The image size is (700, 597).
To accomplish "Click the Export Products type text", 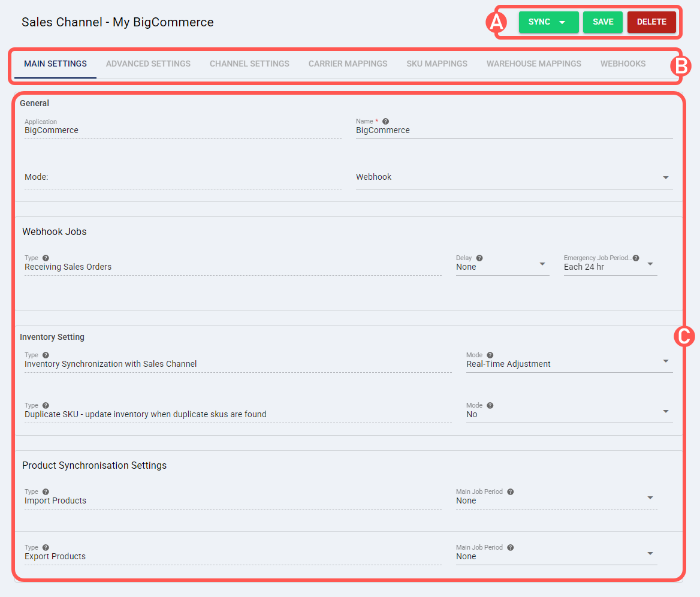I will click(55, 556).
